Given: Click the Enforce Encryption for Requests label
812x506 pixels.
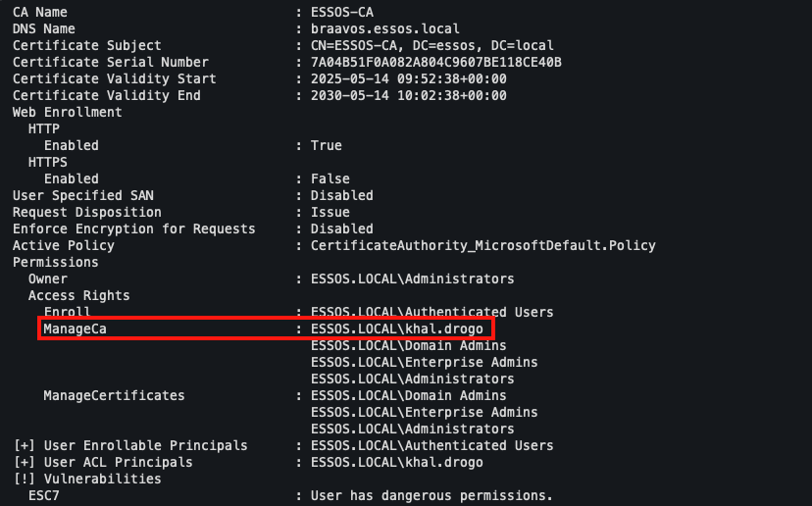Looking at the screenshot, I should 133,228.
